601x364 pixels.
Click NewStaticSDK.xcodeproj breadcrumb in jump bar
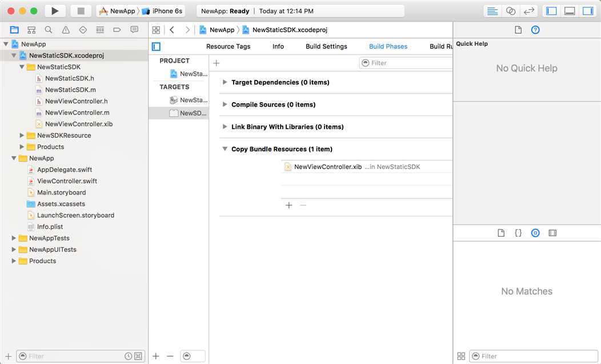pos(285,30)
